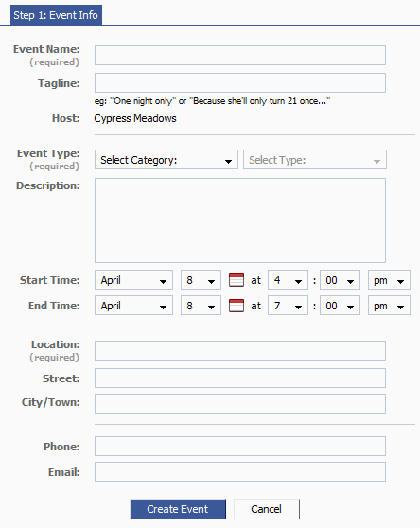Click the Start Time label
This screenshot has width=420, height=528.
49,280
